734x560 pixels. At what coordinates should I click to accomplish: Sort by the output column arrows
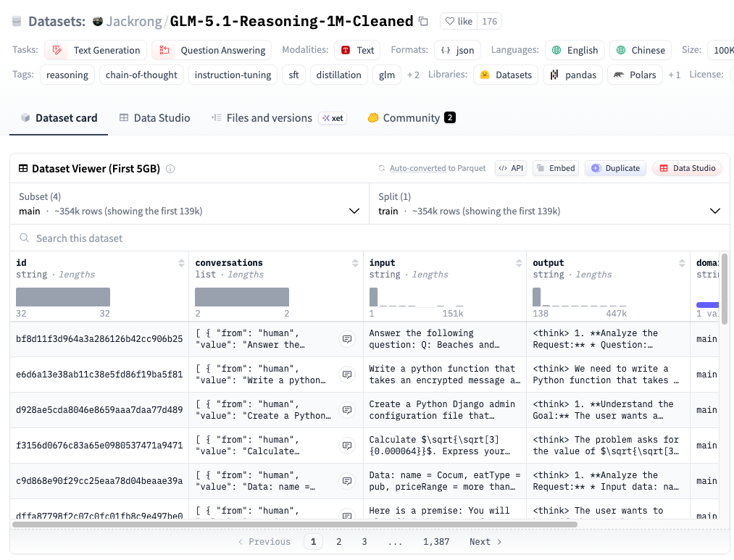(x=682, y=263)
